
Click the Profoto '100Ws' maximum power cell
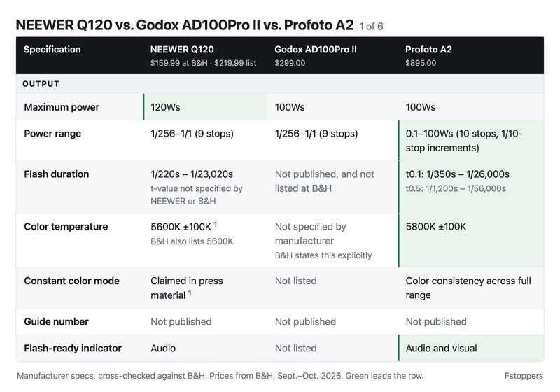(x=421, y=107)
